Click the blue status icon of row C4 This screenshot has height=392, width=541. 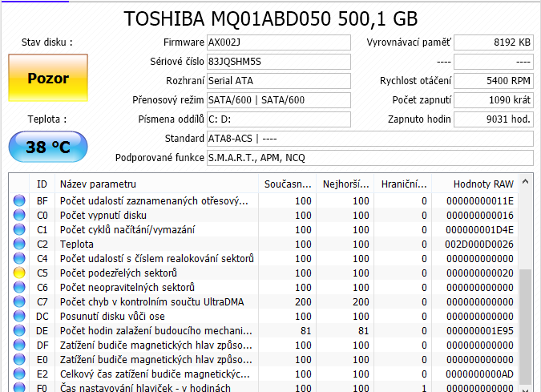tap(19, 258)
